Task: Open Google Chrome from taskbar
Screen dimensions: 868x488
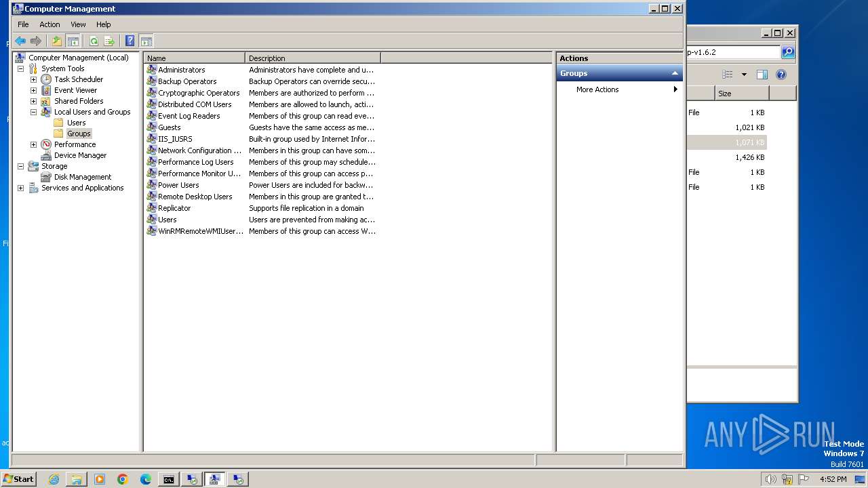Action: coord(123,479)
